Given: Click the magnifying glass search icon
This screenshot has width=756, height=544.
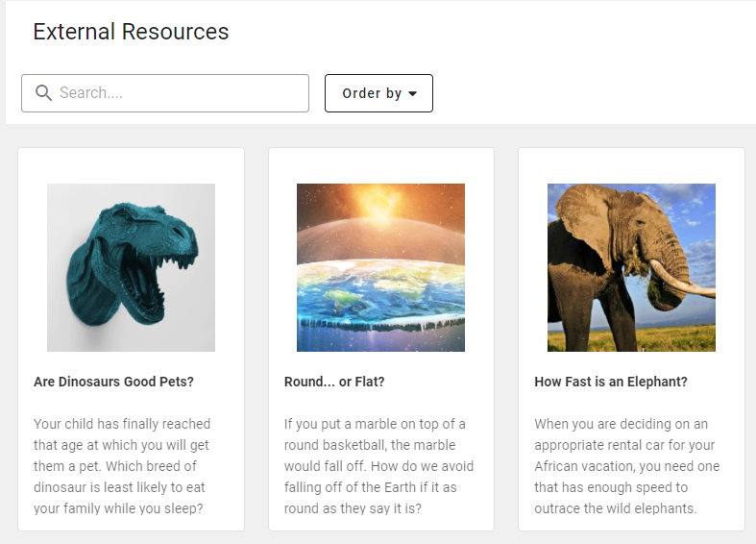Looking at the screenshot, I should pyautogui.click(x=43, y=92).
